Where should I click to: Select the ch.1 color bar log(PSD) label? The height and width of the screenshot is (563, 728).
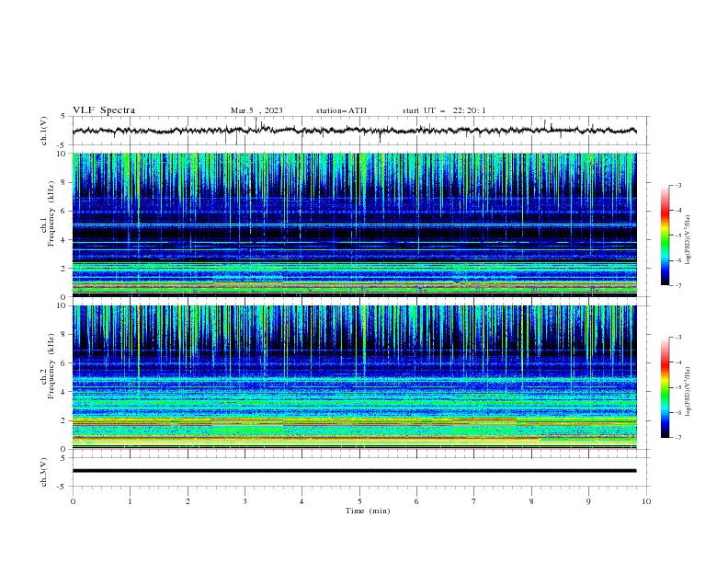(x=688, y=240)
